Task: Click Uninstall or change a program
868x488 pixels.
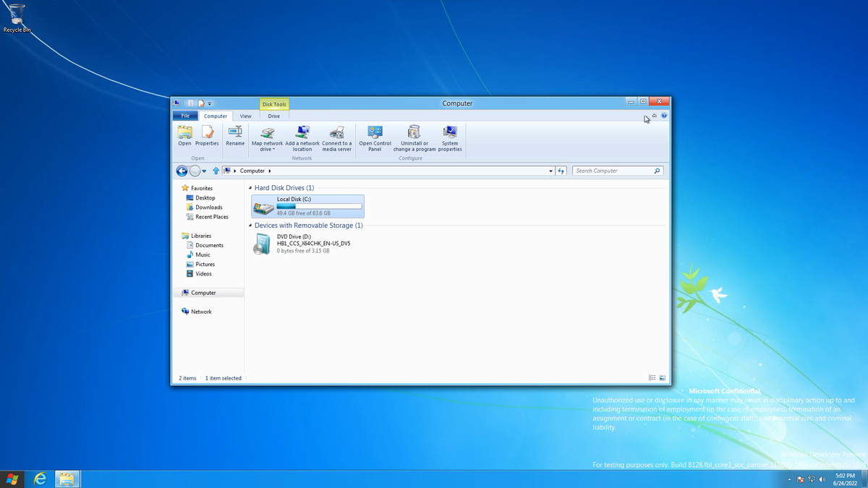Action: click(414, 138)
